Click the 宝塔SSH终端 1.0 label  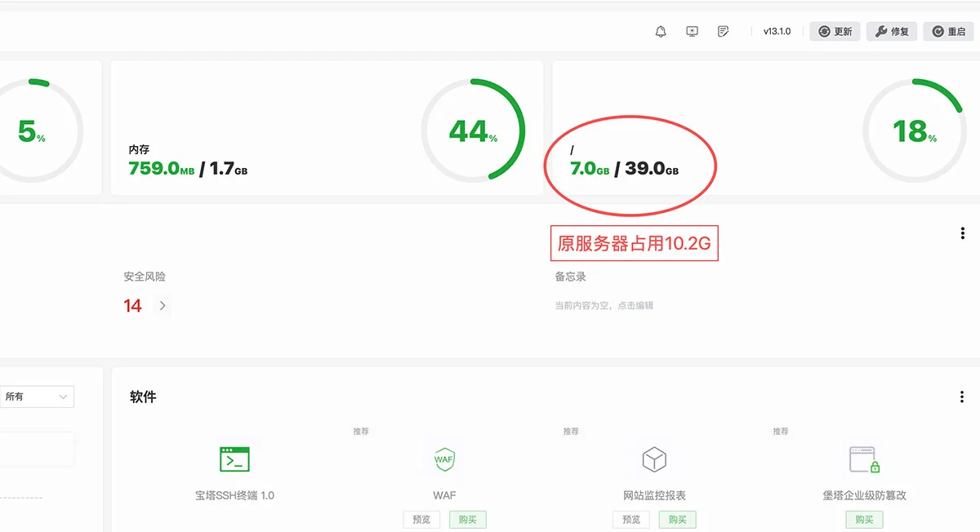(x=234, y=495)
